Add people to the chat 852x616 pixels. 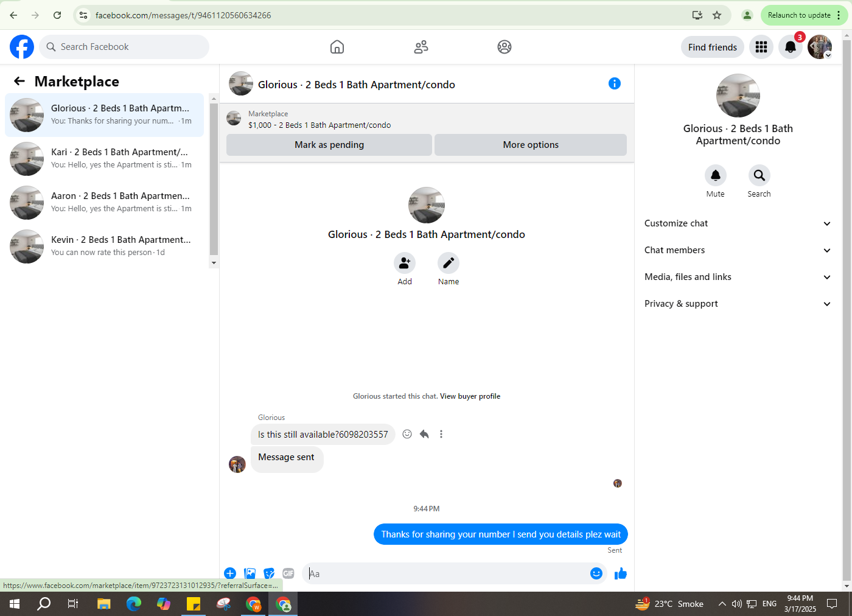pos(405,263)
